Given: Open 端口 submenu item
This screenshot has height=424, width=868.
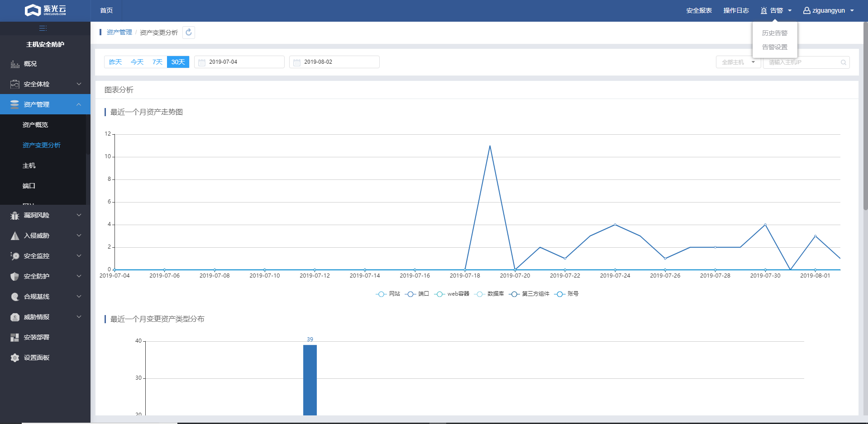Looking at the screenshot, I should coord(29,186).
